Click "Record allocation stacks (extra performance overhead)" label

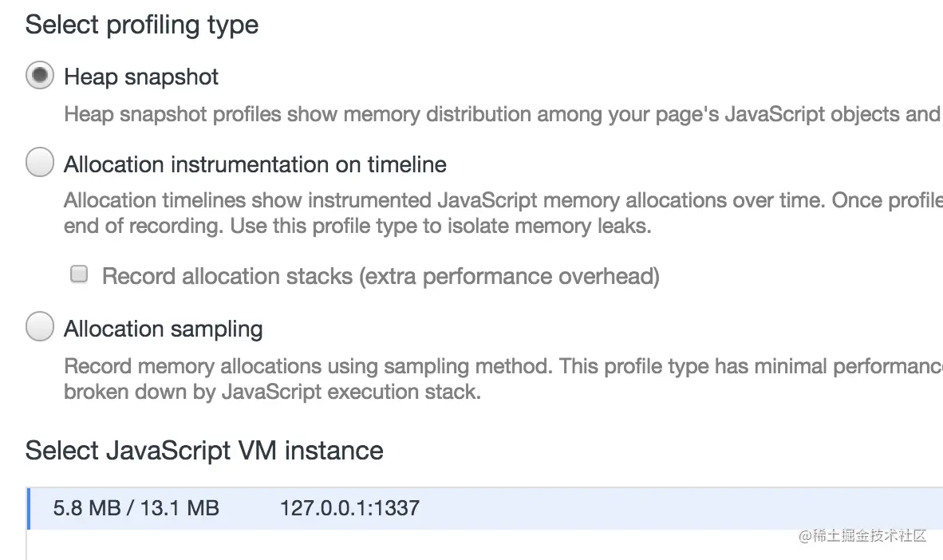click(381, 276)
